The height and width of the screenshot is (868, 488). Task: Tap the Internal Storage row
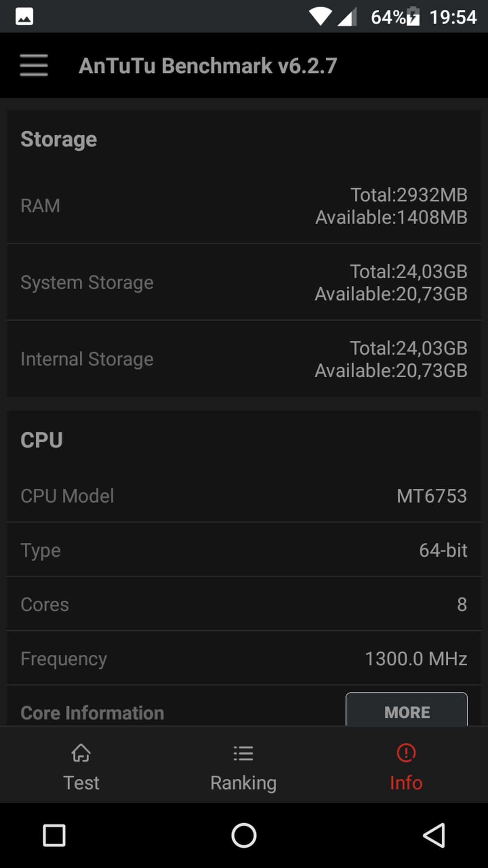click(x=244, y=359)
